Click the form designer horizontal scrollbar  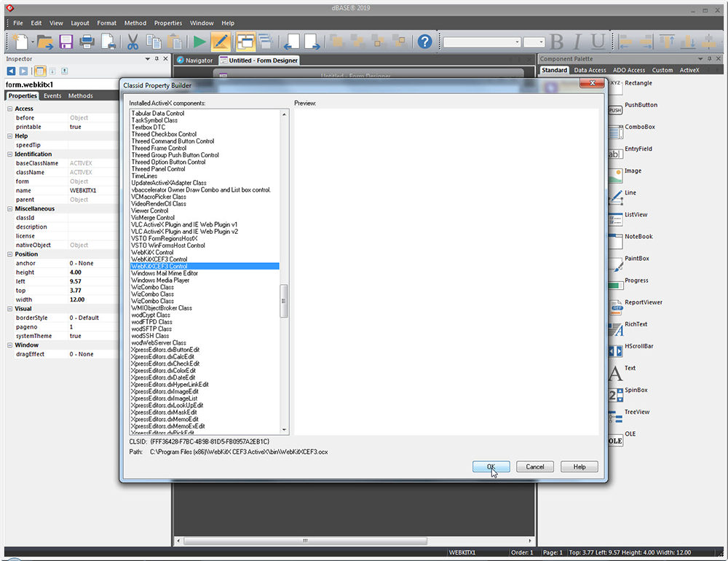306,541
